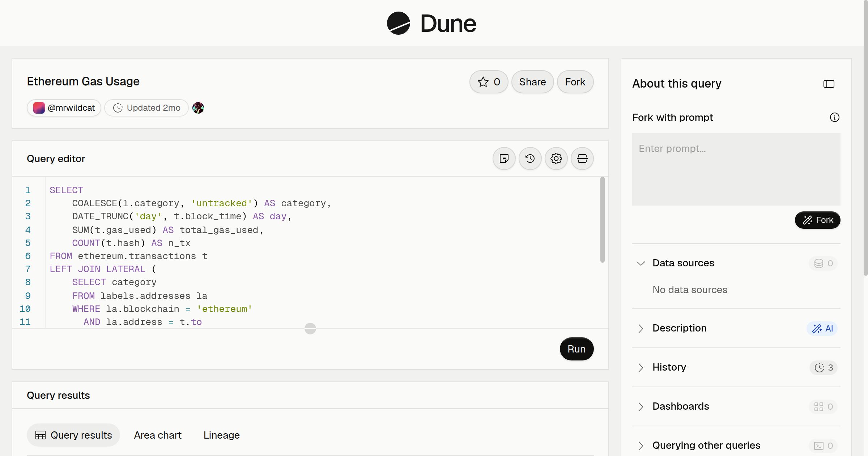The height and width of the screenshot is (456, 868).
Task: Open the query notes icon in editor toolbar
Action: (504, 159)
